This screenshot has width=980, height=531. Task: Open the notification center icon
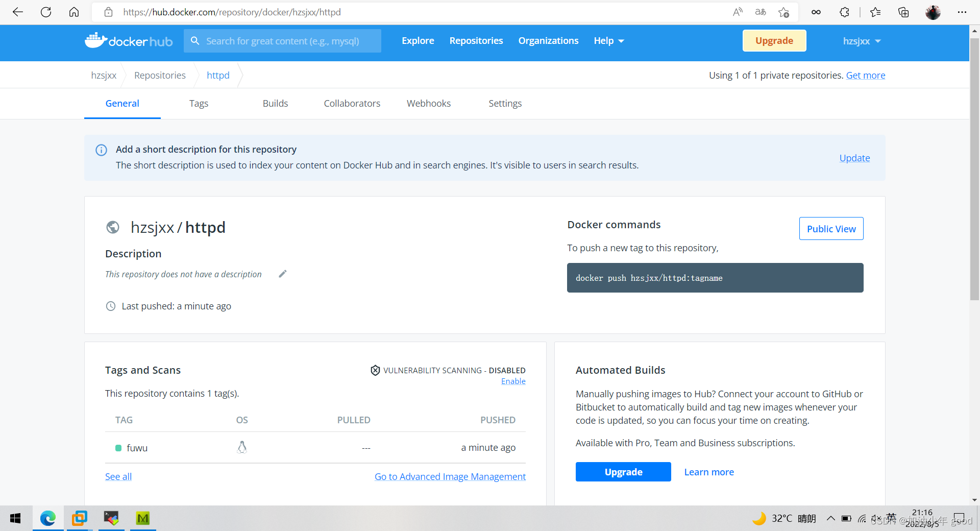pos(959,518)
